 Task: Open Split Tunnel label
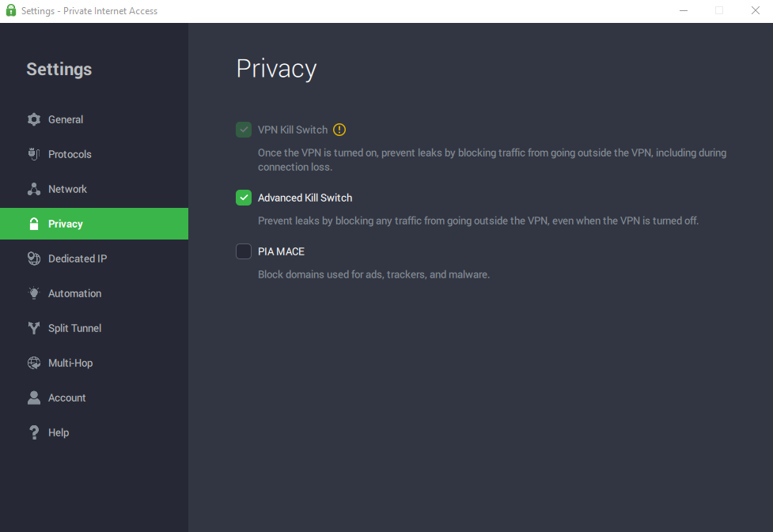point(75,328)
